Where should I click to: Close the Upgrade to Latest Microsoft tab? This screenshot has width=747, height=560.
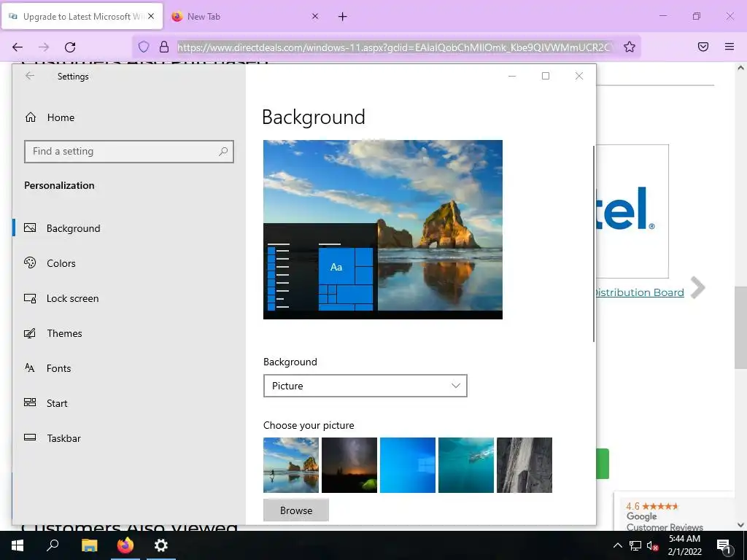click(x=151, y=16)
